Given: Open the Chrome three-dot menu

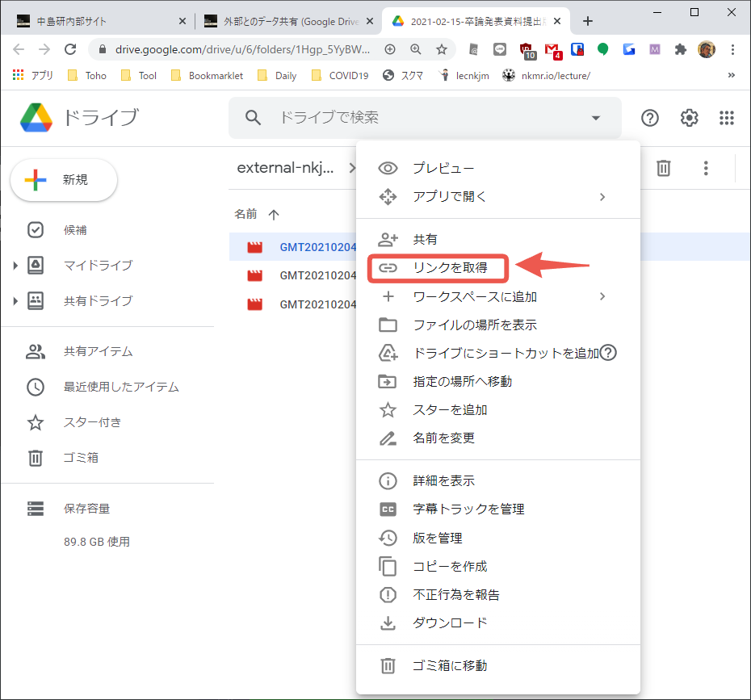Looking at the screenshot, I should [732, 48].
